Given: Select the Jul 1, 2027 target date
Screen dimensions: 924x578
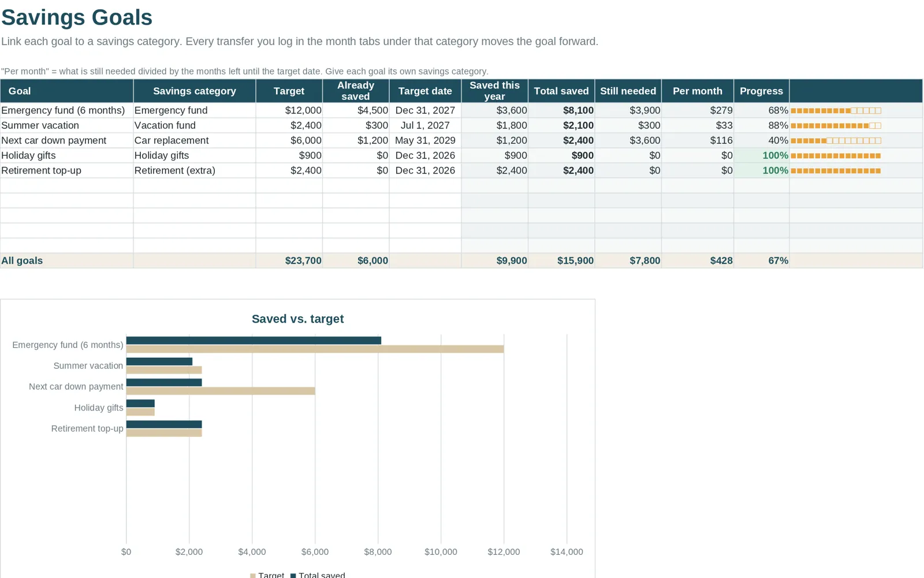Looking at the screenshot, I should pyautogui.click(x=425, y=125).
